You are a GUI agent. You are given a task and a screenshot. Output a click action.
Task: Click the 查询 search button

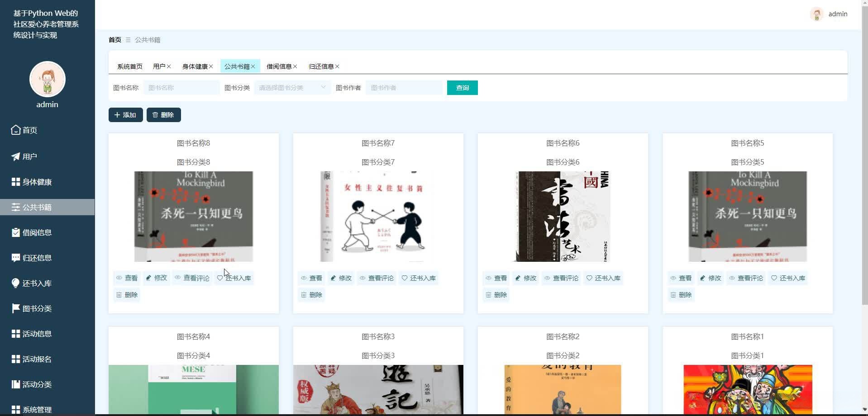[x=462, y=87]
